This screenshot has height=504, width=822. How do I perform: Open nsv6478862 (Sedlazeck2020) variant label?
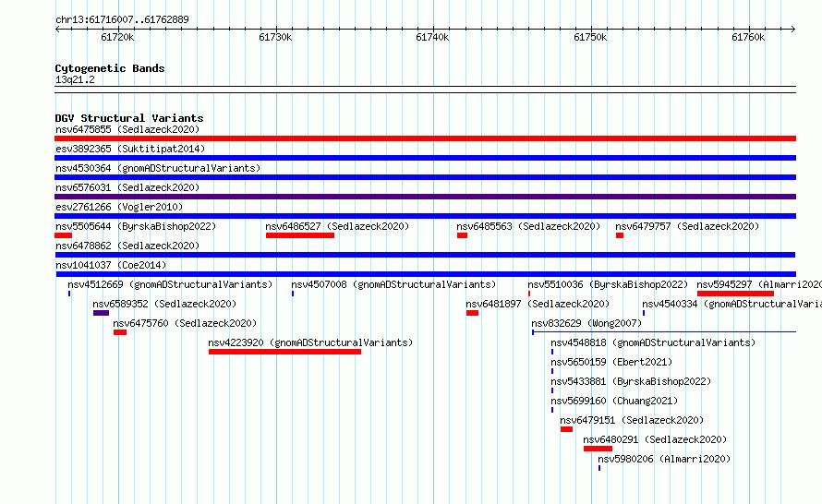coord(127,246)
